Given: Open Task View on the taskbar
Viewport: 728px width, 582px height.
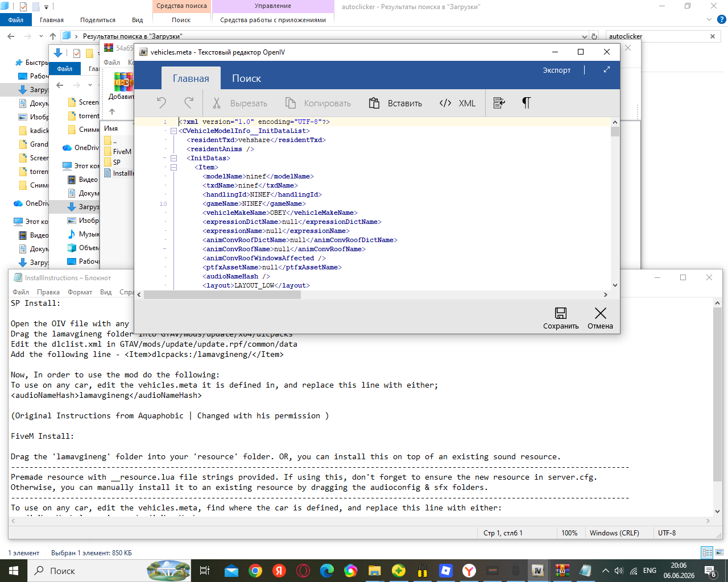Looking at the screenshot, I should pos(205,571).
